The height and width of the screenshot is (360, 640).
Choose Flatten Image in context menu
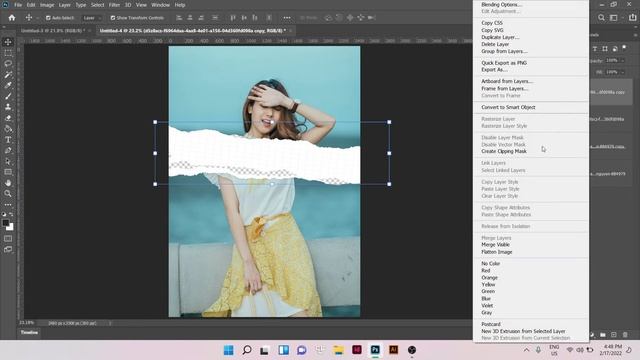coord(497,252)
